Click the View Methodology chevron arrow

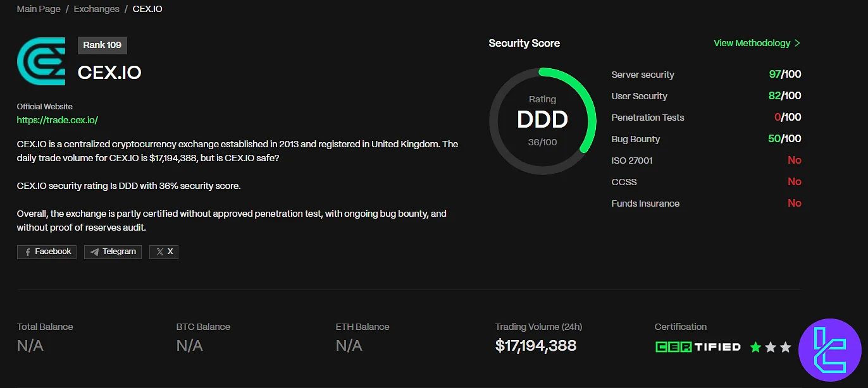point(797,43)
